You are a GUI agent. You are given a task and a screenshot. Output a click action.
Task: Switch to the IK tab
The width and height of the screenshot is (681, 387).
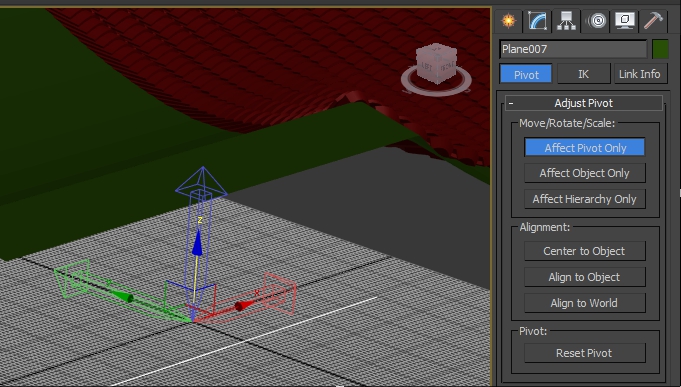[583, 74]
